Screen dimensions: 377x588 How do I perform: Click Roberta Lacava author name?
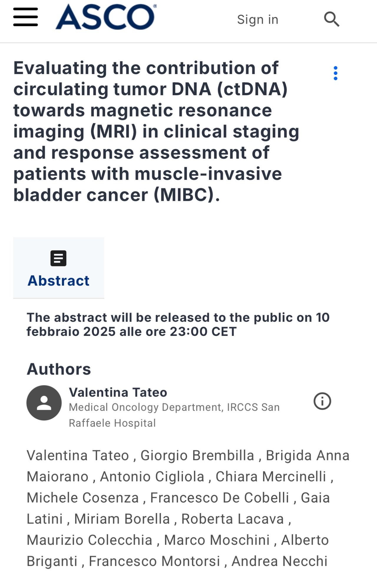pos(233,519)
